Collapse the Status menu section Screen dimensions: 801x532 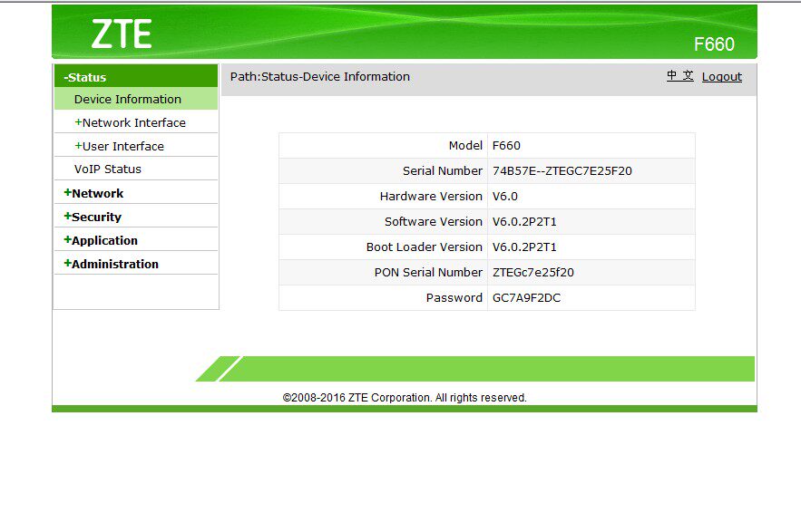(x=136, y=77)
